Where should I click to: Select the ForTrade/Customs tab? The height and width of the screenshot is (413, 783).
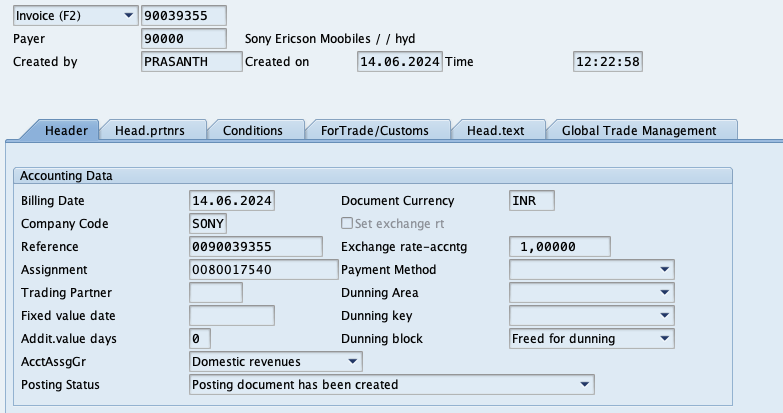coord(374,130)
